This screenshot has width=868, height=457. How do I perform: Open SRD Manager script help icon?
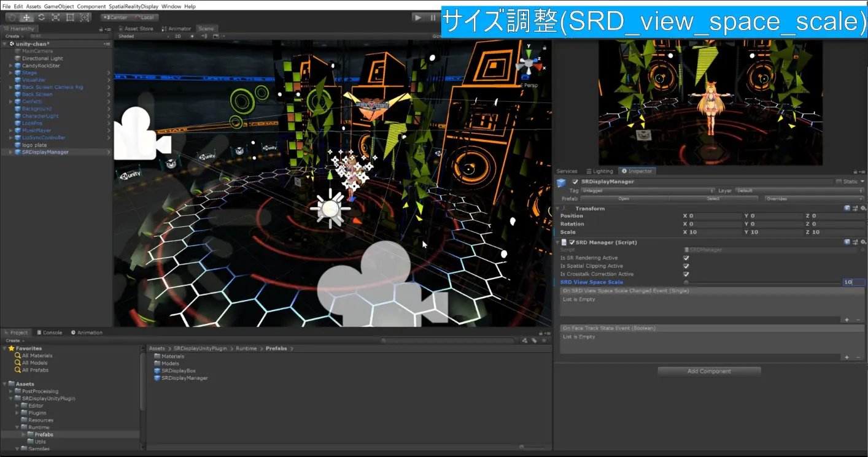[x=847, y=242]
